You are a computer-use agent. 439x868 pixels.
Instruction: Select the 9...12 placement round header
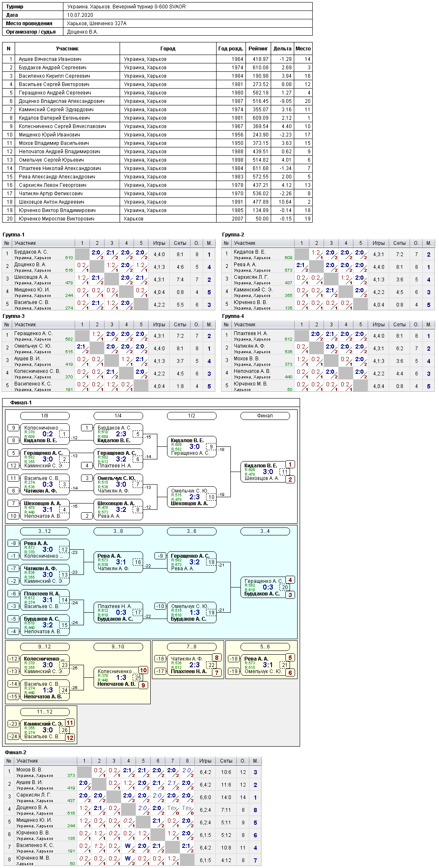[44, 647]
